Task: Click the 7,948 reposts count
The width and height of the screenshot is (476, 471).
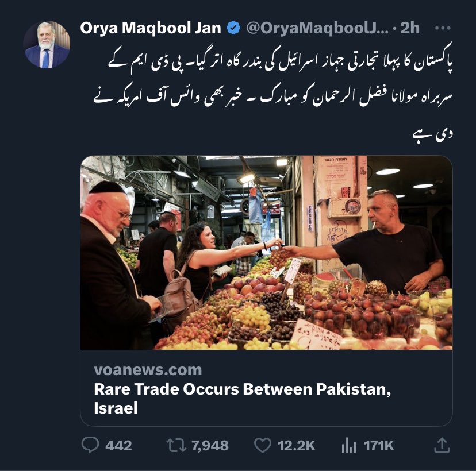Action: (210, 446)
